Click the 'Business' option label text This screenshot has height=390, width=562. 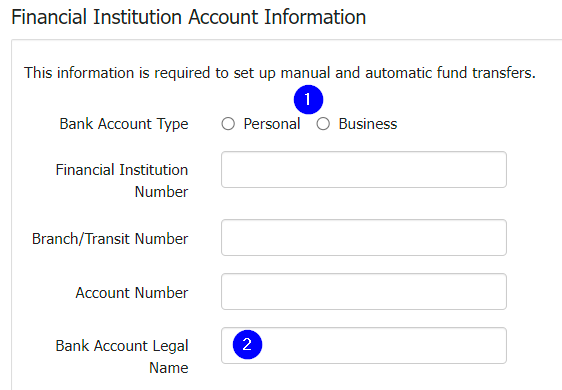pos(368,124)
